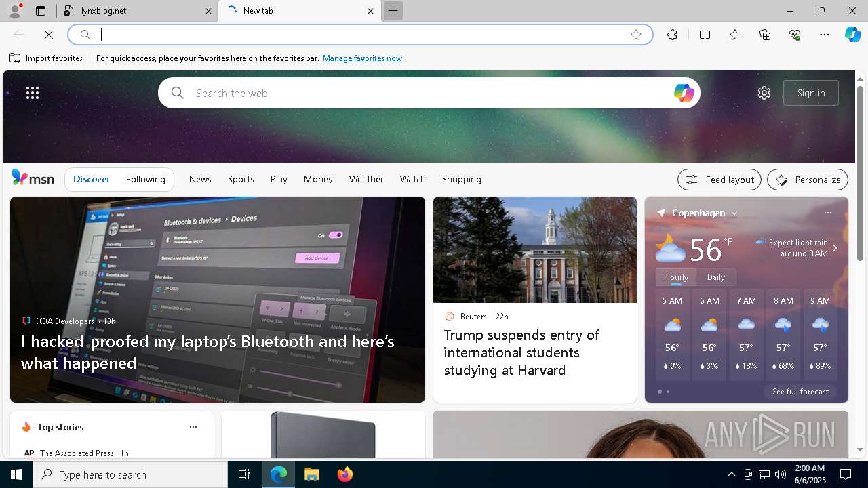868x488 pixels.
Task: Open the Harvard international students article
Action: point(521,352)
